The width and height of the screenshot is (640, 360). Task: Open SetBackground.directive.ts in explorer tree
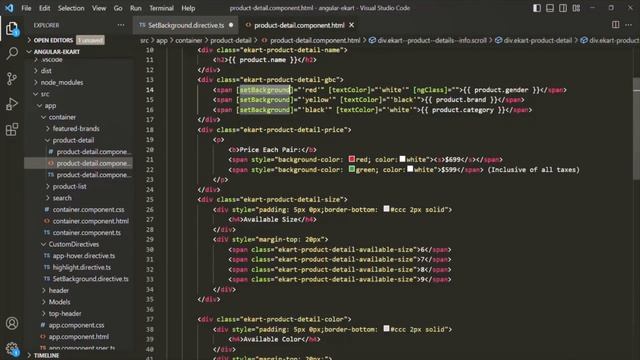90,279
